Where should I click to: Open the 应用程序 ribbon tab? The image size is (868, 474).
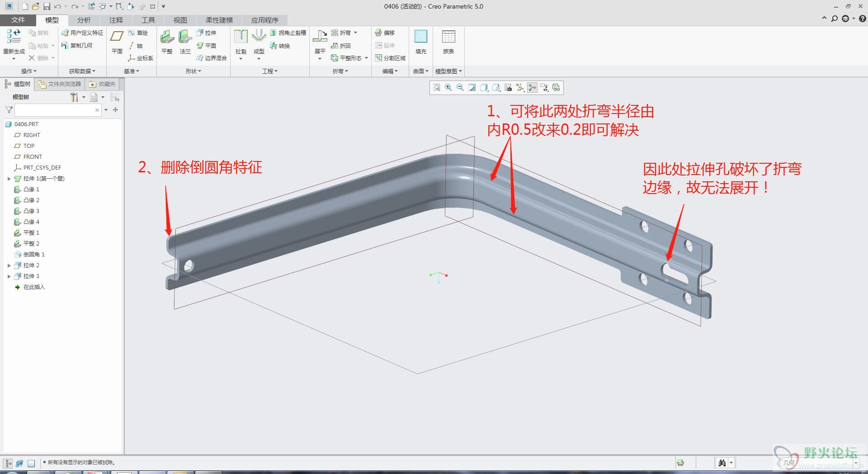tap(265, 20)
